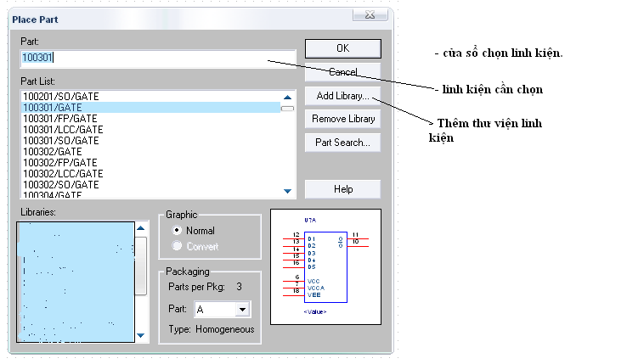Click the Part List scrollbar thumb

pyautogui.click(x=287, y=109)
